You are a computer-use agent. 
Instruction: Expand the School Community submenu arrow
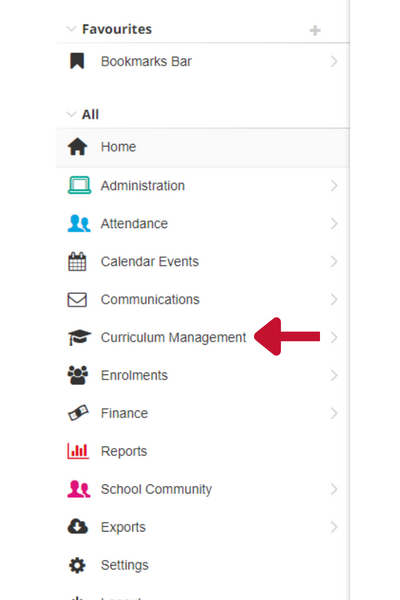(334, 489)
